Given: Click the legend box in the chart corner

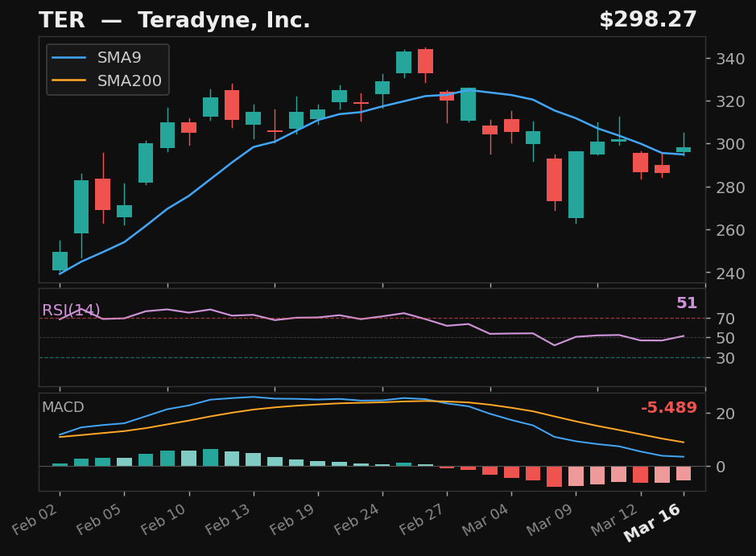Looking at the screenshot, I should 108,69.
